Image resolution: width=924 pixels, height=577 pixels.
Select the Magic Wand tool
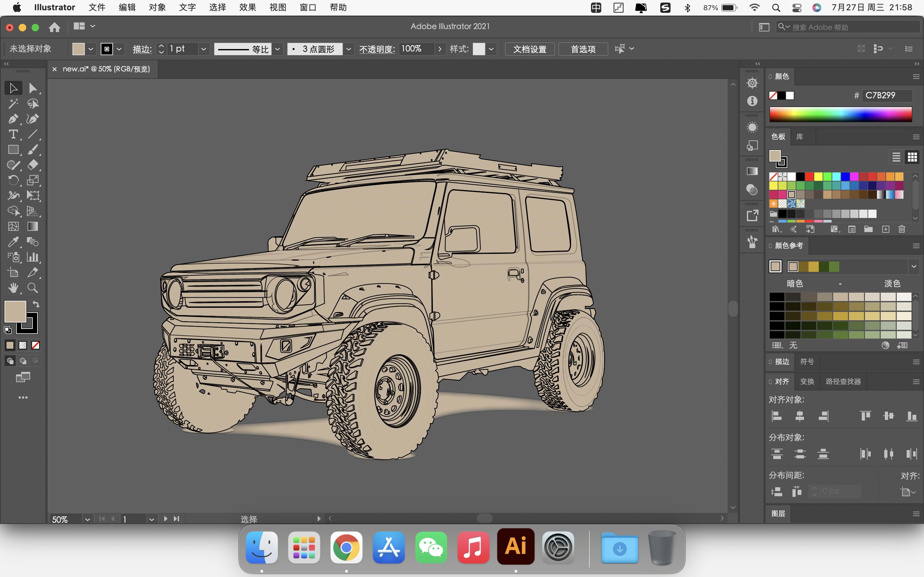(13, 104)
